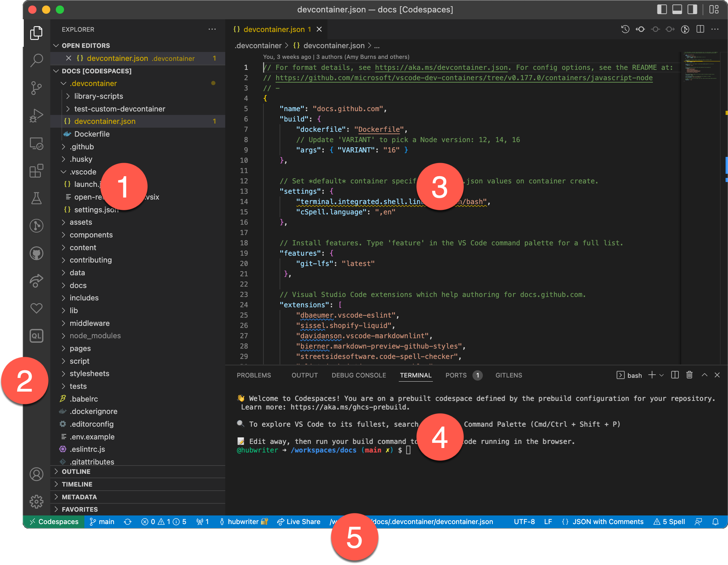This screenshot has height=565, width=728.
Task: Open the launch profile dropdown next to bash
Action: 661,375
